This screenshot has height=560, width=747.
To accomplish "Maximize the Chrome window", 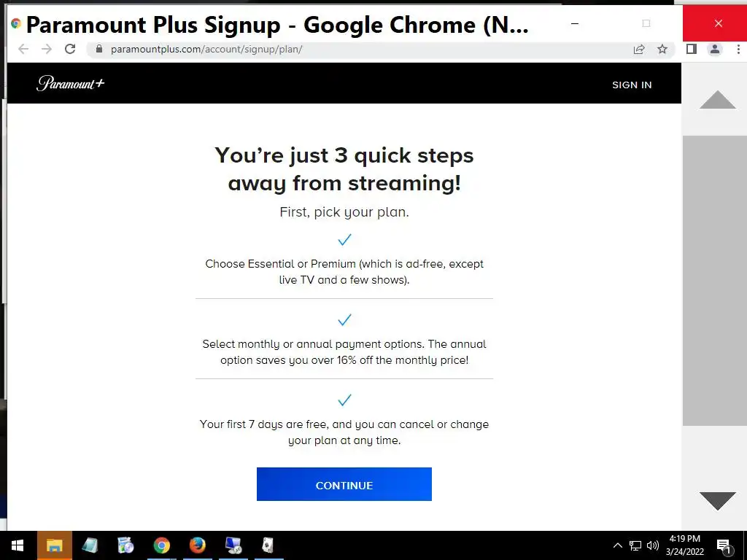I will click(646, 23).
